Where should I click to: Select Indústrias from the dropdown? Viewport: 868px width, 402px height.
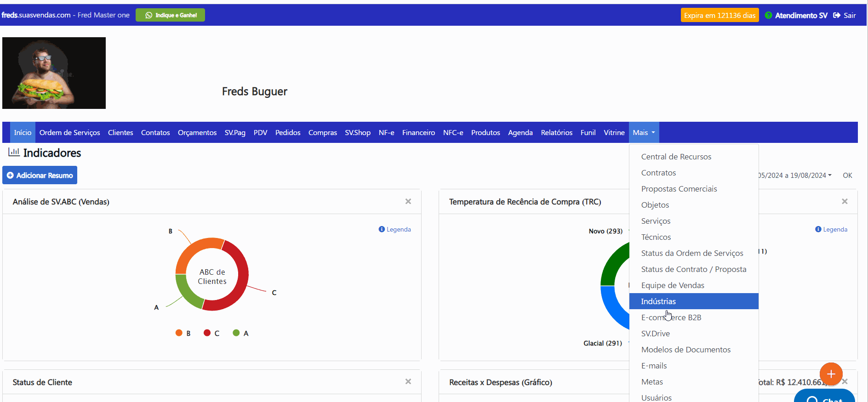(x=694, y=301)
